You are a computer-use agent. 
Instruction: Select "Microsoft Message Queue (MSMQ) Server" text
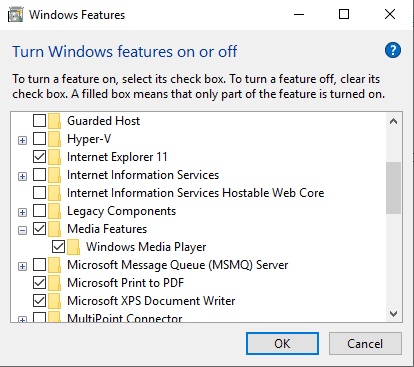point(178,265)
